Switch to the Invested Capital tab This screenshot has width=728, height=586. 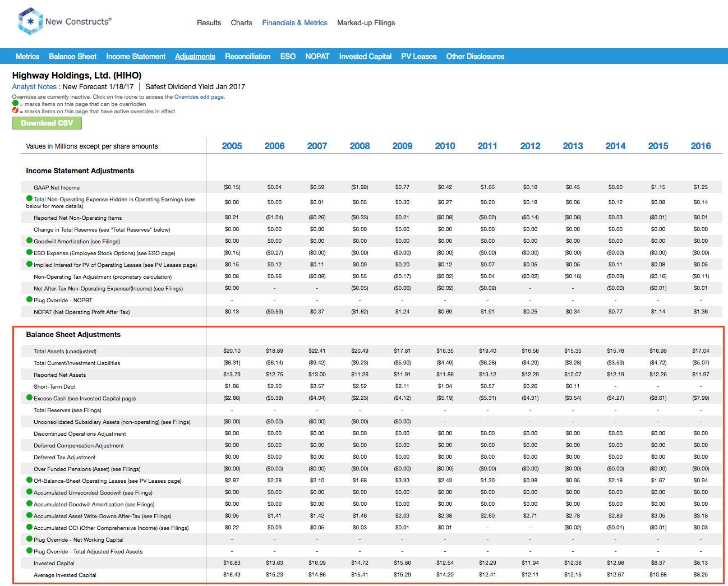click(365, 57)
